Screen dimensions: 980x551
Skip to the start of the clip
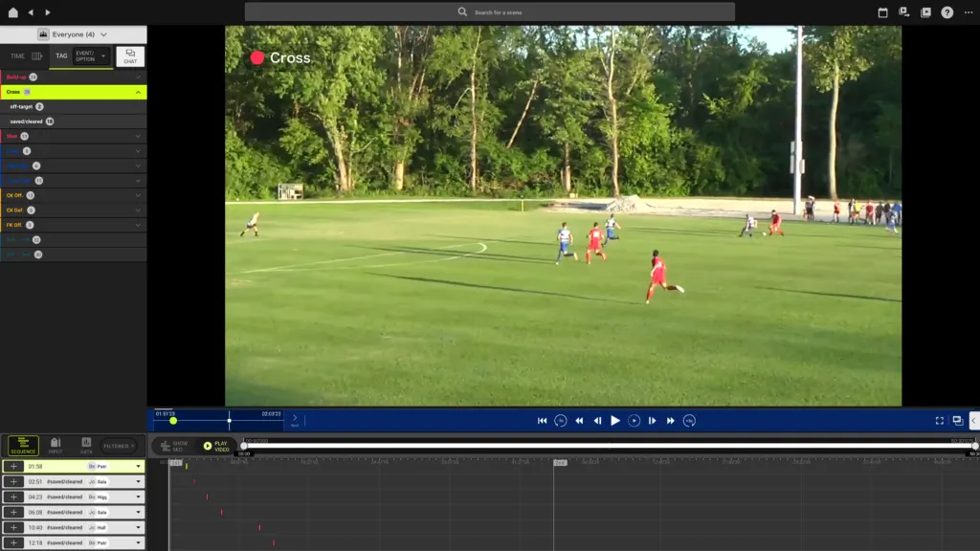coord(542,421)
